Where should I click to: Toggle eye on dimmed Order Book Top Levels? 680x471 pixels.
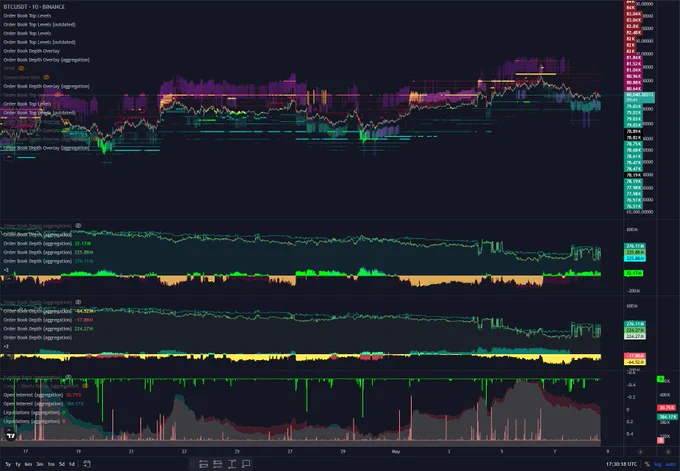[58, 95]
